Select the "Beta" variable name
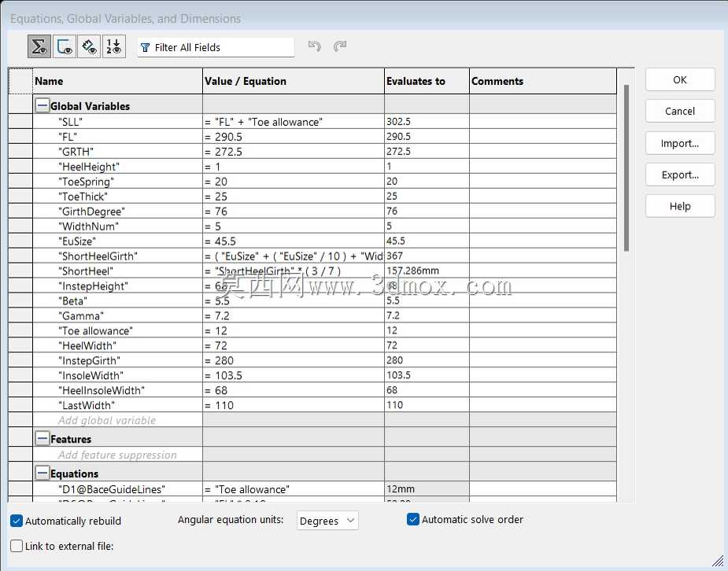Image resolution: width=728 pixels, height=571 pixels. coord(73,301)
